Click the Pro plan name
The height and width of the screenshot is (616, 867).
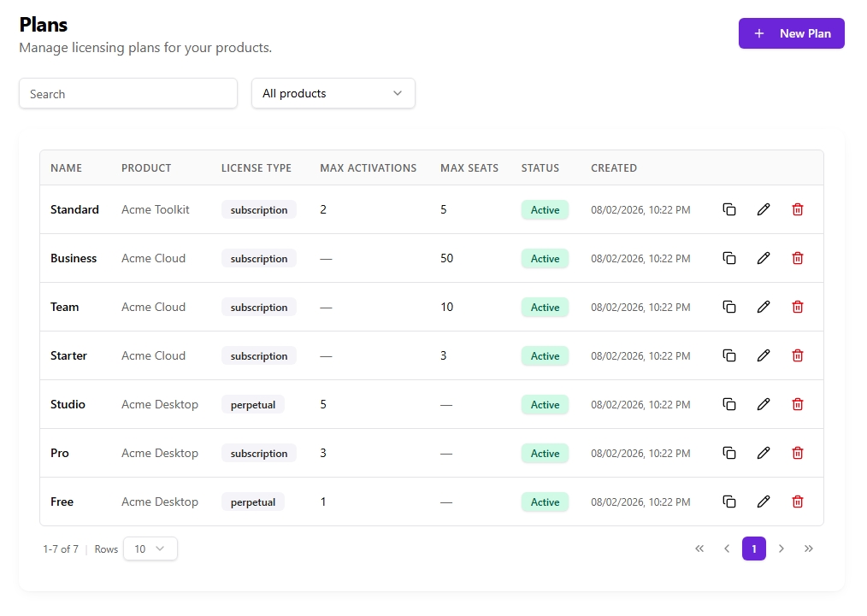pyautogui.click(x=60, y=453)
